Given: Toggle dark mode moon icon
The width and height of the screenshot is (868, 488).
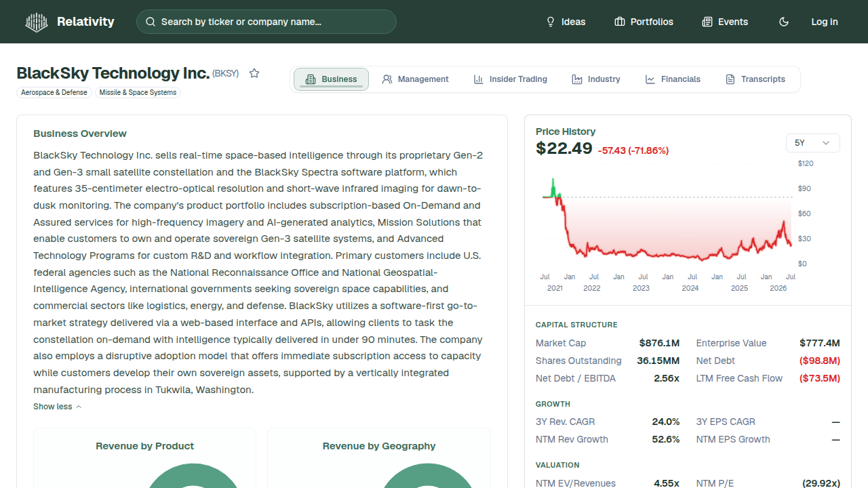Looking at the screenshot, I should 784,22.
